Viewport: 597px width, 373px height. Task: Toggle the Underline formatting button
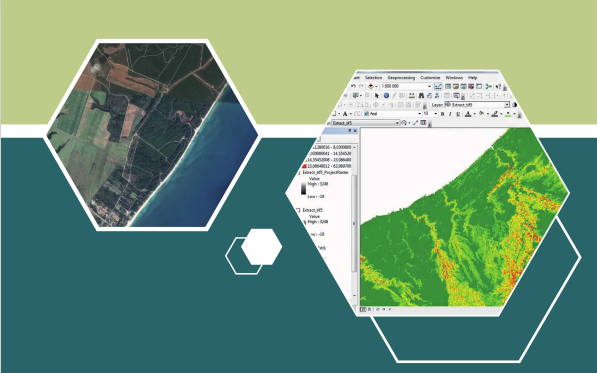[458, 114]
